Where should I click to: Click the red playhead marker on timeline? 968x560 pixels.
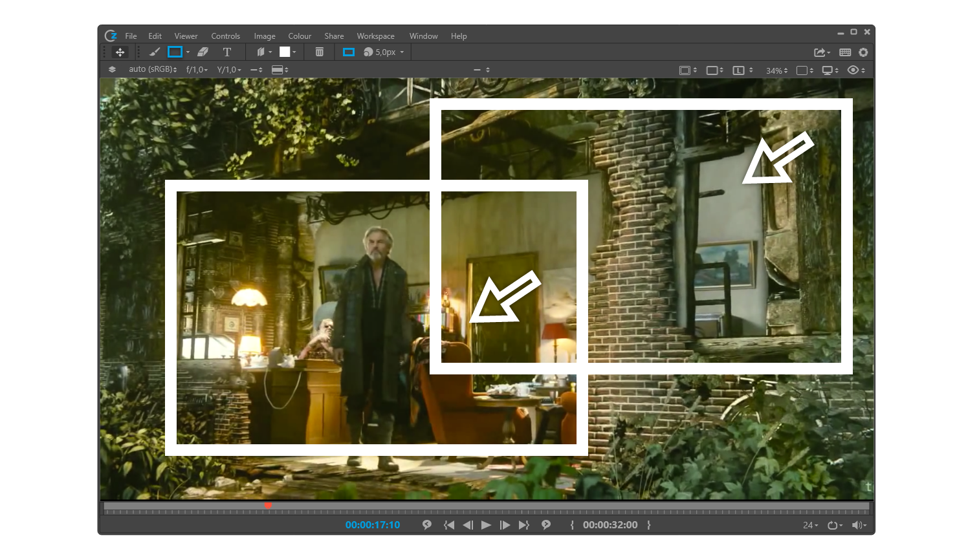click(x=268, y=506)
